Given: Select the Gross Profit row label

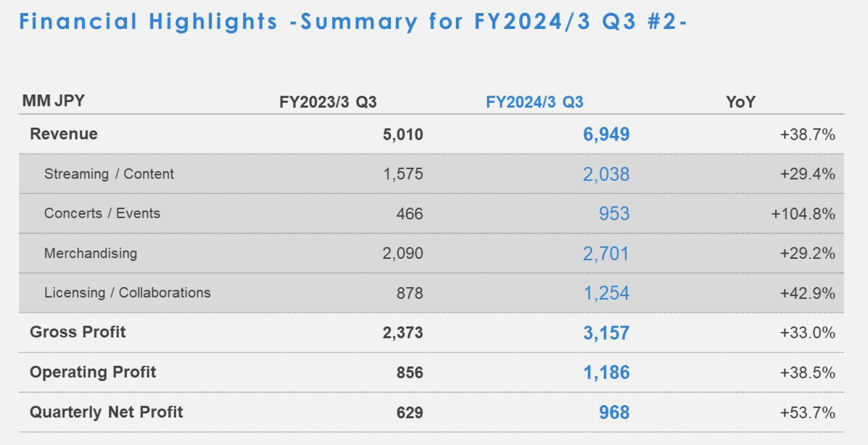Looking at the screenshot, I should click(78, 332).
